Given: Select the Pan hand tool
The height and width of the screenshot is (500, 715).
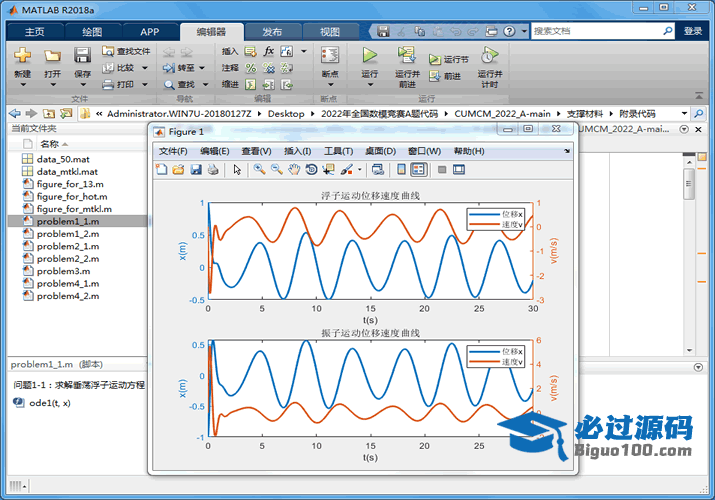Looking at the screenshot, I should pyautogui.click(x=295, y=170).
